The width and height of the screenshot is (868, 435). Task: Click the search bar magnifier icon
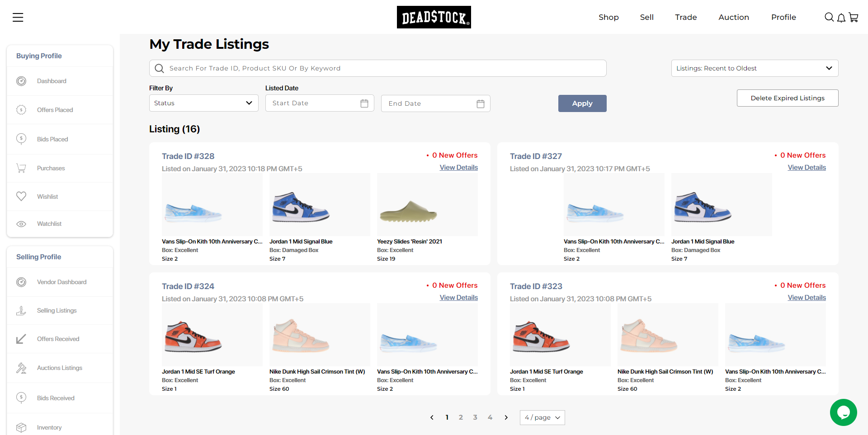[159, 68]
